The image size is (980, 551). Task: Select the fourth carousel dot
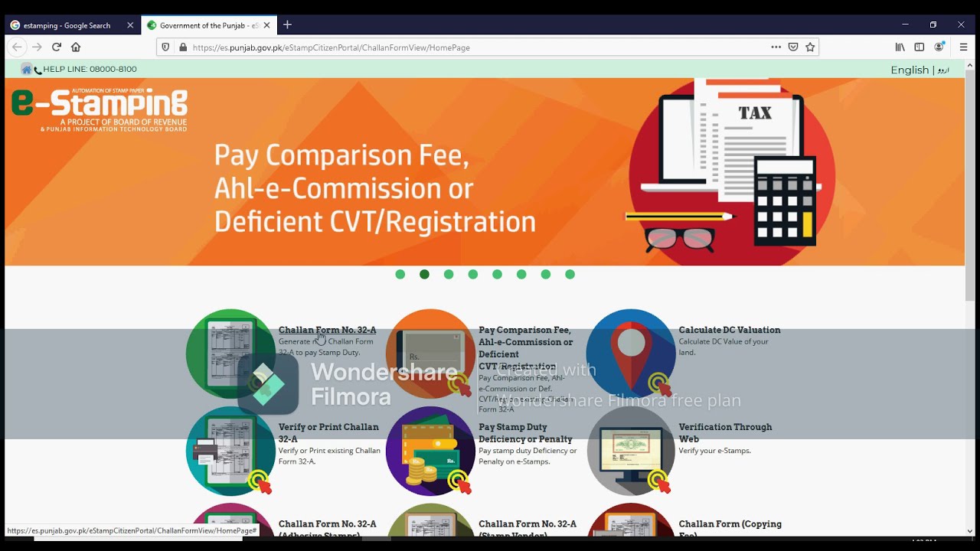[473, 274]
